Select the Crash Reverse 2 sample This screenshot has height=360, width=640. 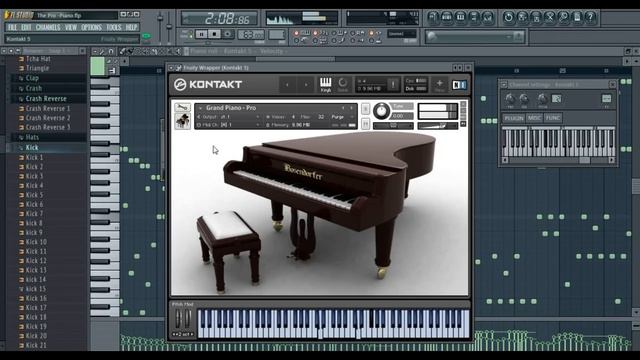48,118
